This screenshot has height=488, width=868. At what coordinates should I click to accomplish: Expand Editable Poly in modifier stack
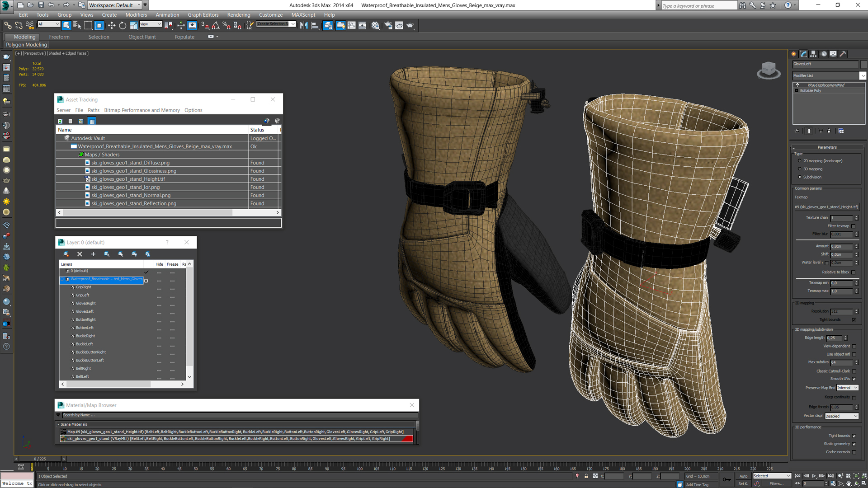pyautogui.click(x=797, y=91)
